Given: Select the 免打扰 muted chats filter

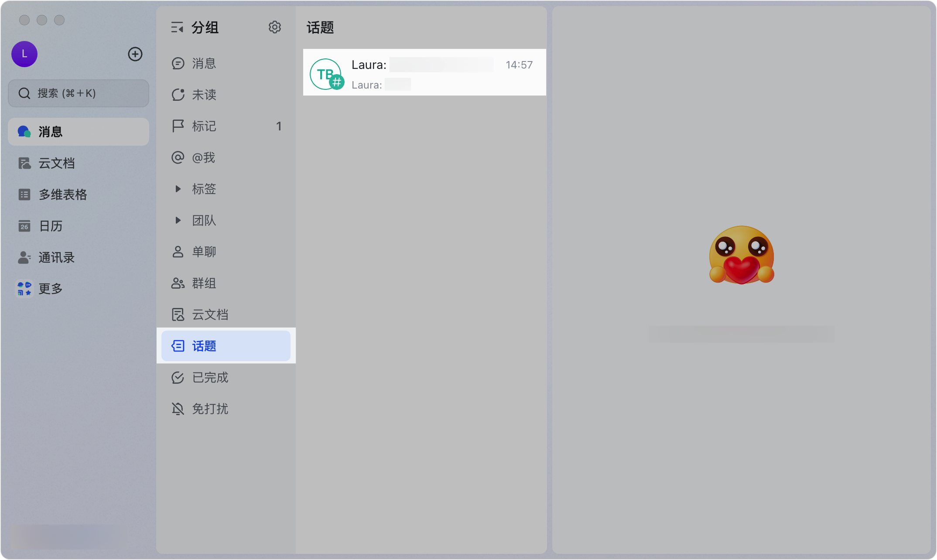Looking at the screenshot, I should pyautogui.click(x=210, y=409).
